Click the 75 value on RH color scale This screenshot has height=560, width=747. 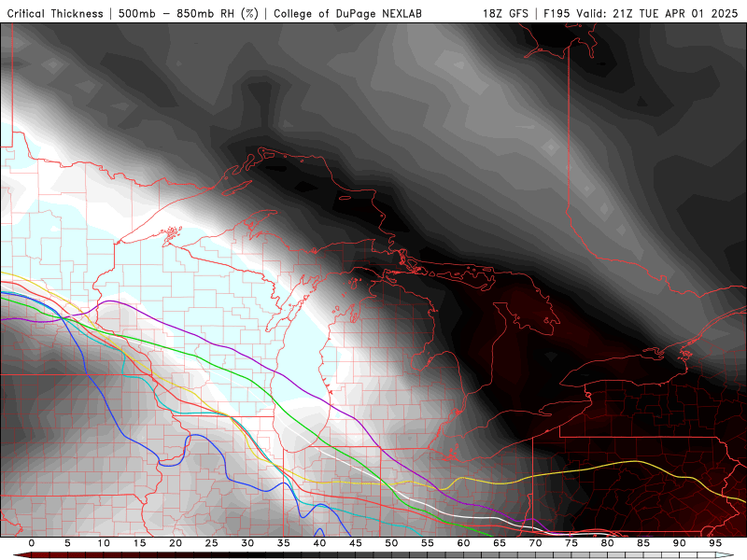(x=571, y=543)
